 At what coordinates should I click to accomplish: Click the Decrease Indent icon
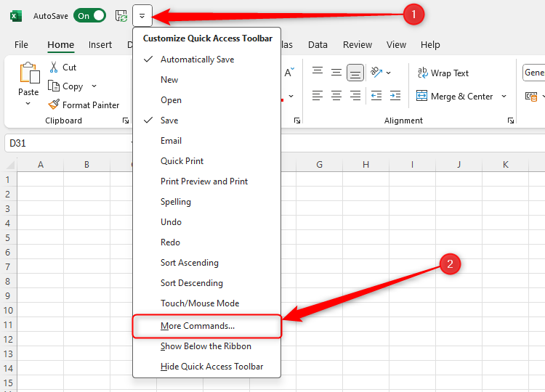[376, 96]
